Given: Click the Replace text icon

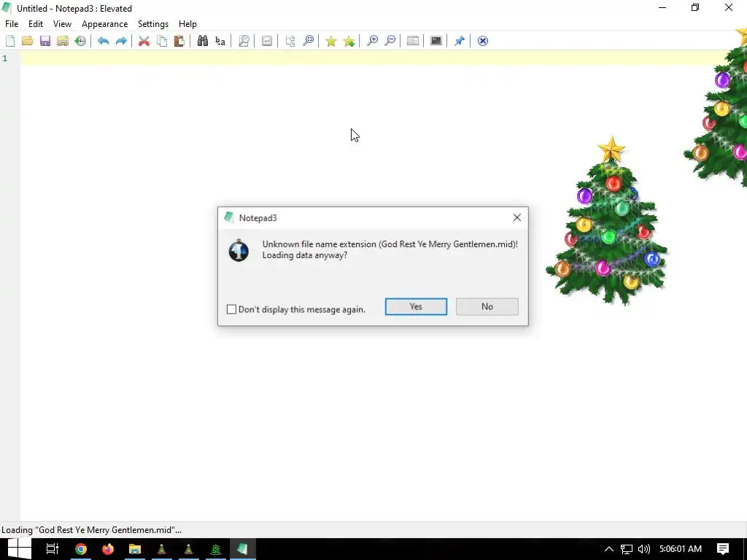Looking at the screenshot, I should click(220, 41).
